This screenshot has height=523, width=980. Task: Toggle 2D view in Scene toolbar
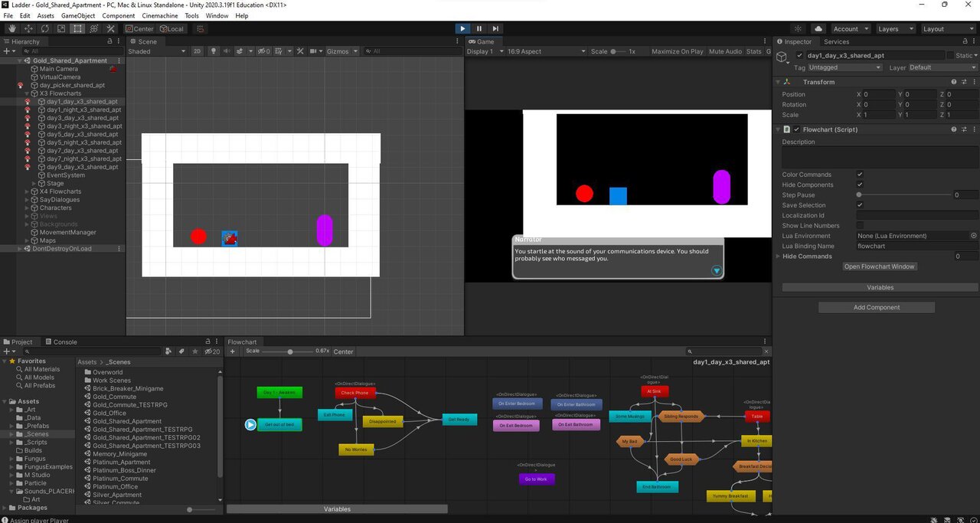tap(197, 51)
